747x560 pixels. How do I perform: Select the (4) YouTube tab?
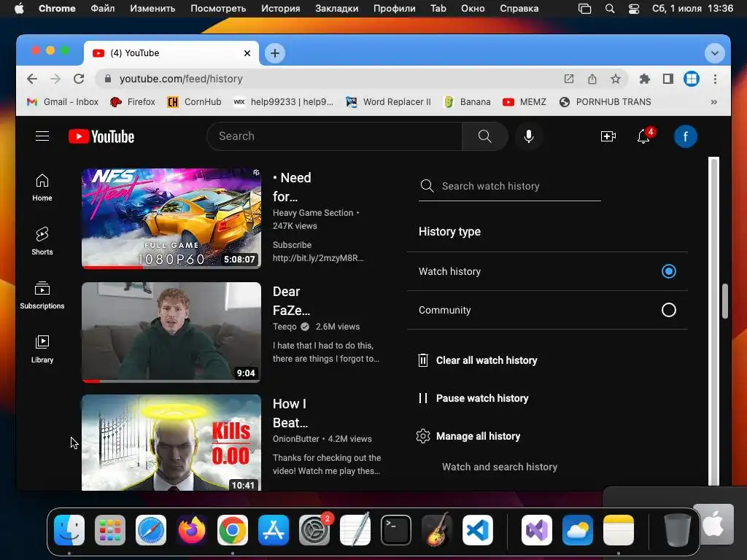point(171,52)
